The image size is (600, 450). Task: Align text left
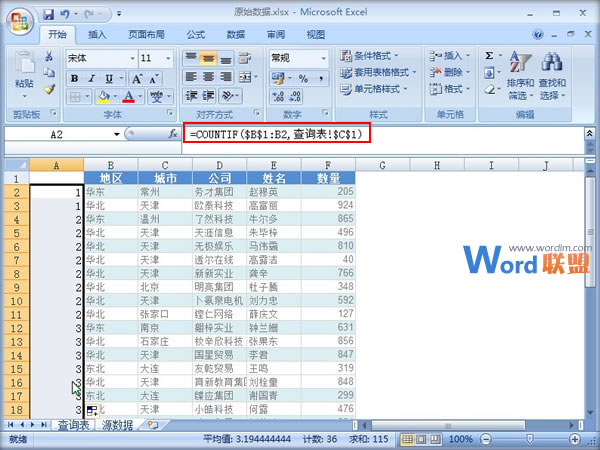click(191, 77)
